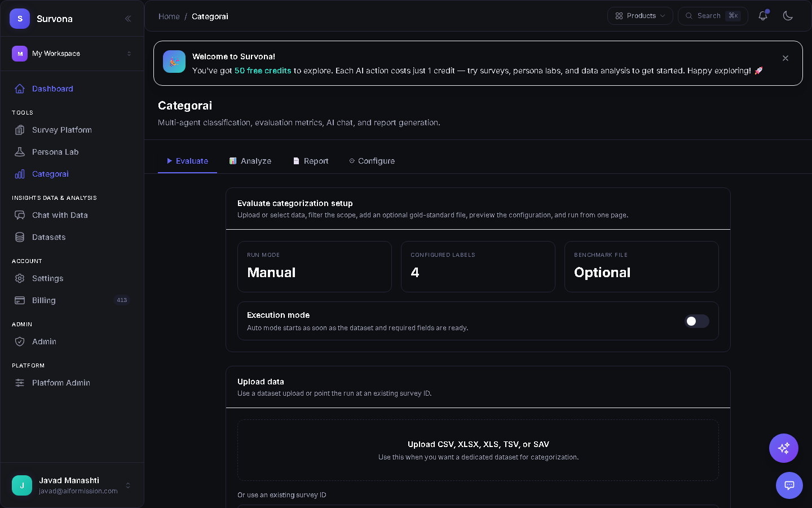Enable automatic Execution mode
This screenshot has height=508, width=812.
697,321
